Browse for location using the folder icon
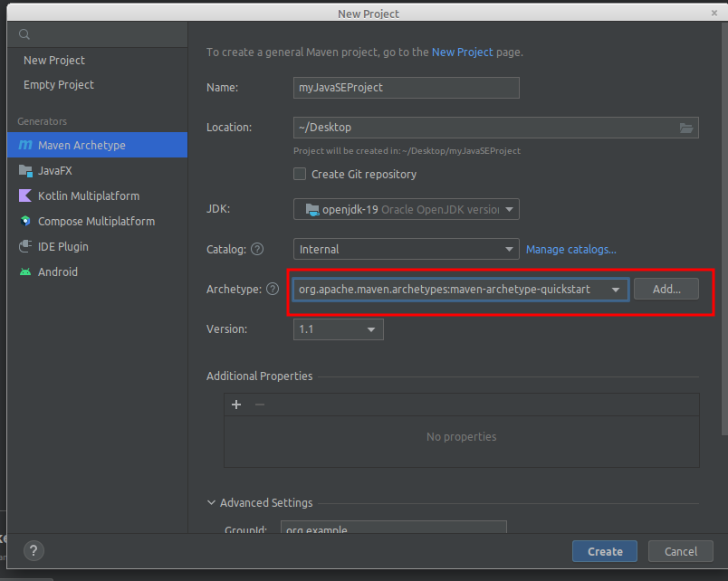The image size is (728, 581). tap(686, 128)
